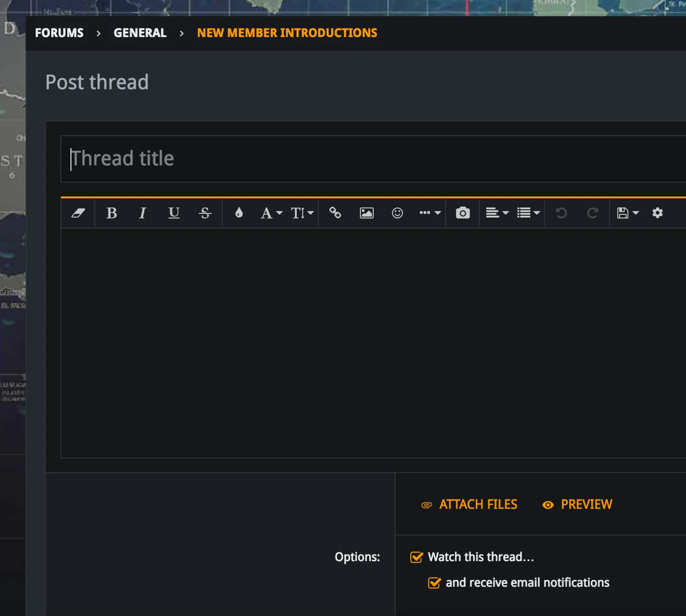The width and height of the screenshot is (686, 616).
Task: Open the font size dropdown
Action: 302,213
